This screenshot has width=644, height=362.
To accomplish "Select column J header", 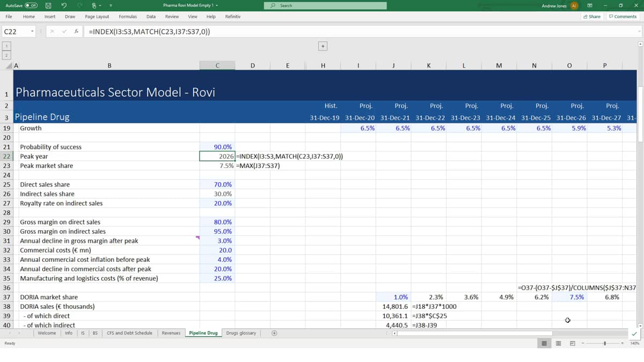I will [x=393, y=65].
